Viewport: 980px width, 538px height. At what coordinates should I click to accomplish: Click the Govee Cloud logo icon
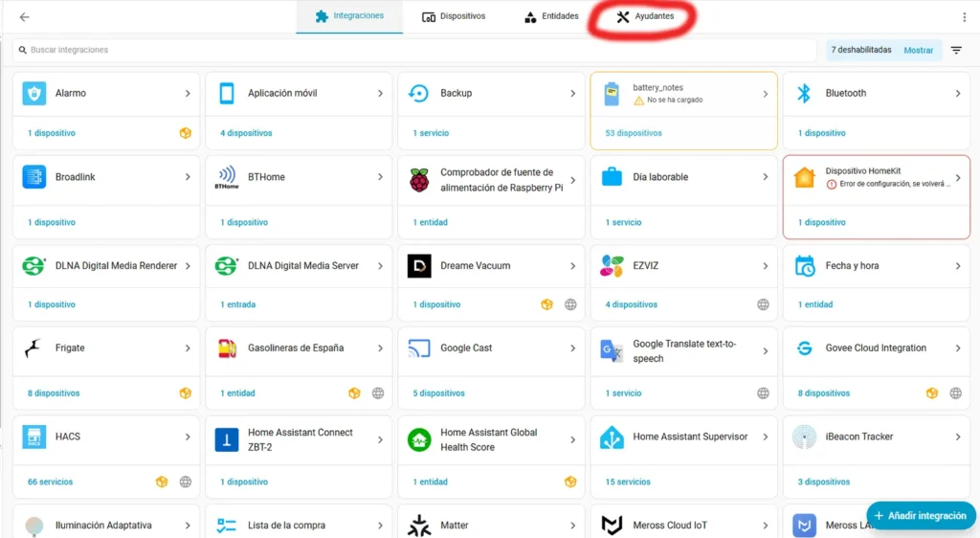pos(804,348)
